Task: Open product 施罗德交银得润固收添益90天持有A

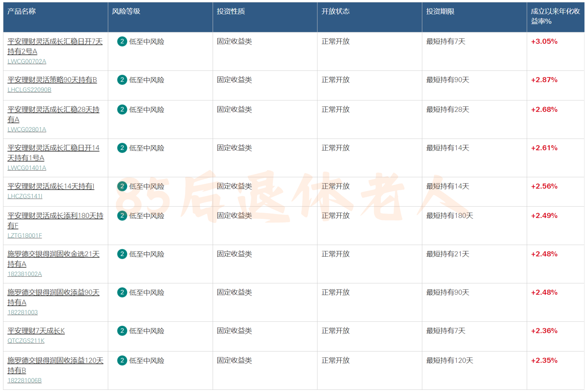Action: point(53,298)
